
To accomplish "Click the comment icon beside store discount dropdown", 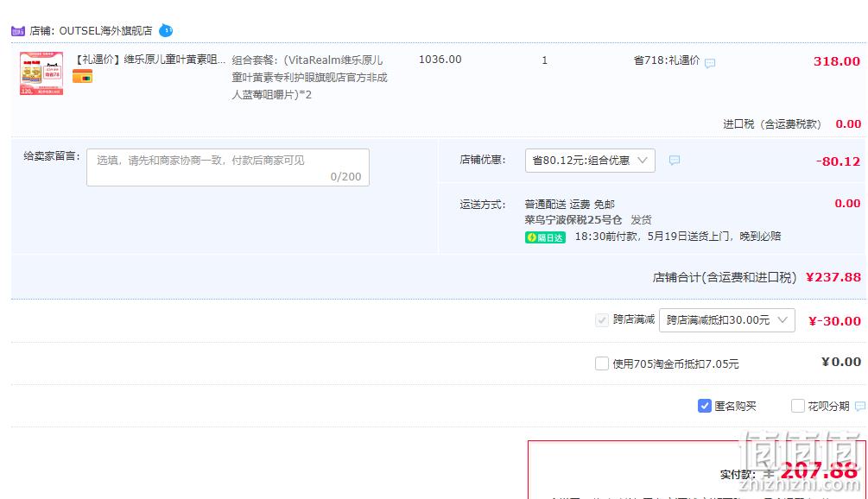I will [x=674, y=161].
